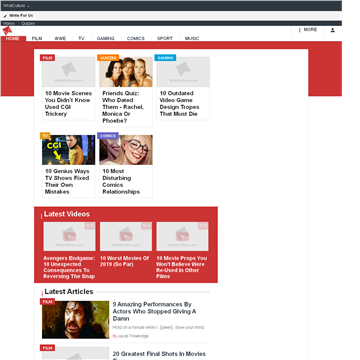The width and height of the screenshot is (360, 360).
Task: Click the QUIZZES tag on Friends Quiz card
Action: 108,58
